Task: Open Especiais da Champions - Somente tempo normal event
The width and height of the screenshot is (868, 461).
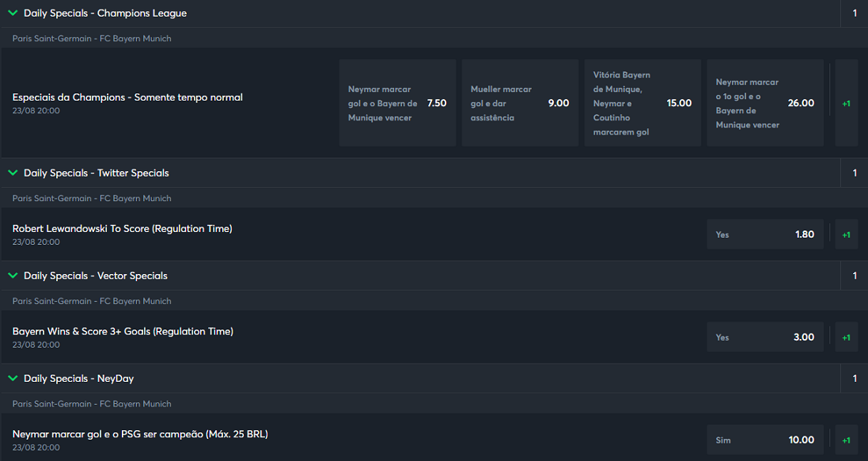Action: [x=127, y=97]
